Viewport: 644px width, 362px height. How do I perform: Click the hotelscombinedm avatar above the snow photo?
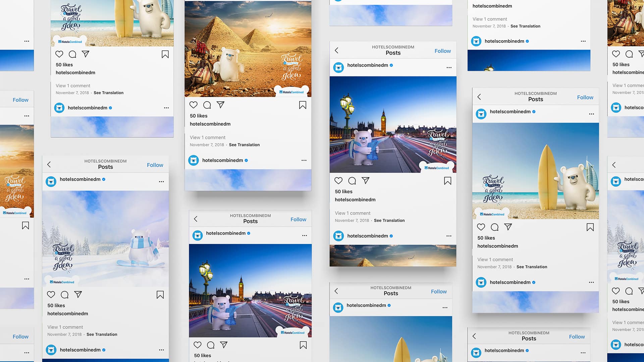(51, 182)
